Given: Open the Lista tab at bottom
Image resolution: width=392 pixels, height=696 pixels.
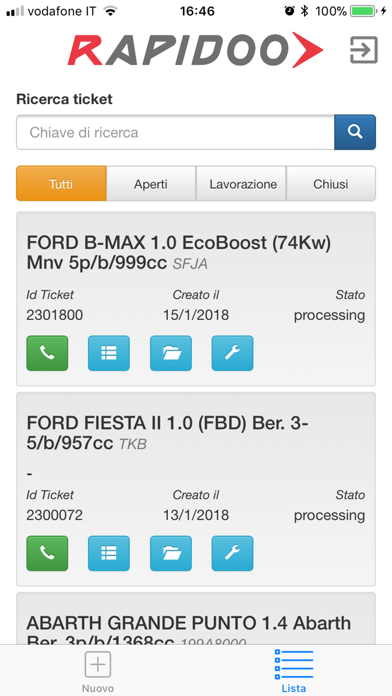Looking at the screenshot, I should [x=293, y=671].
